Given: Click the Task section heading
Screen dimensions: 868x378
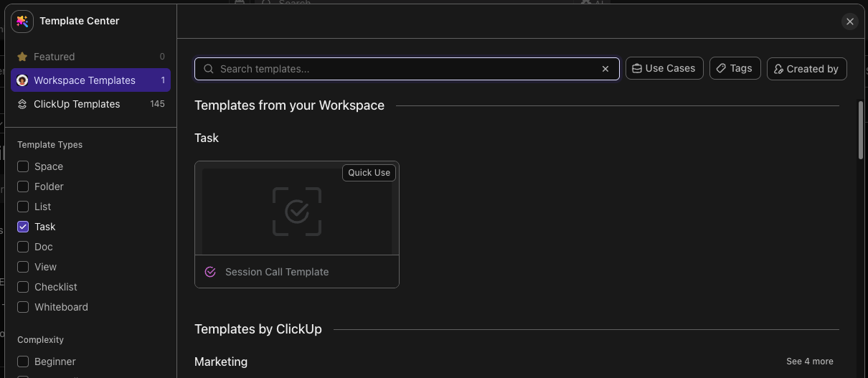Looking at the screenshot, I should point(207,138).
